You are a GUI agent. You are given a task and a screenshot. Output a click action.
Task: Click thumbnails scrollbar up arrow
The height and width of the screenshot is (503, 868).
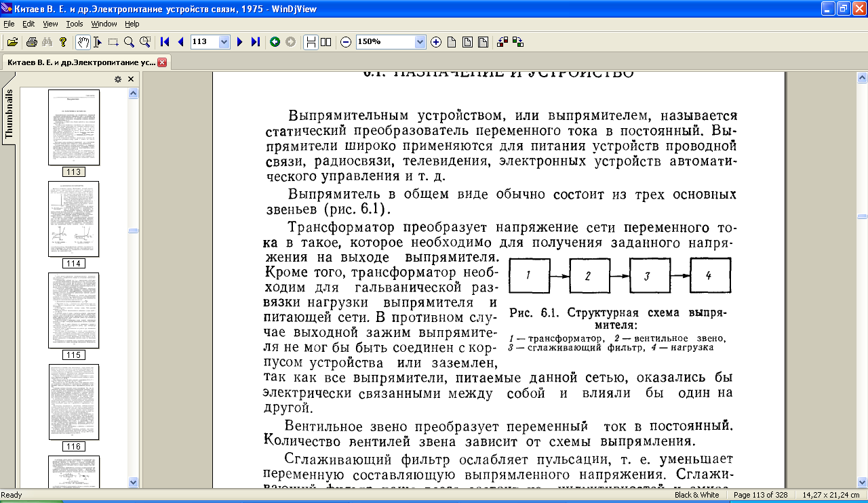[x=133, y=93]
